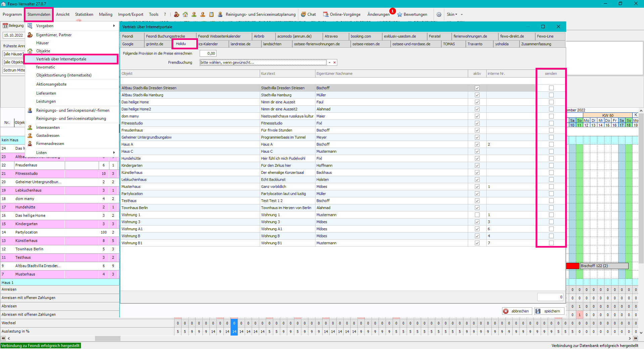Viewport: 644px width, 349px height.
Task: Click the orange person guest toolbar icon
Action: [x=203, y=14]
